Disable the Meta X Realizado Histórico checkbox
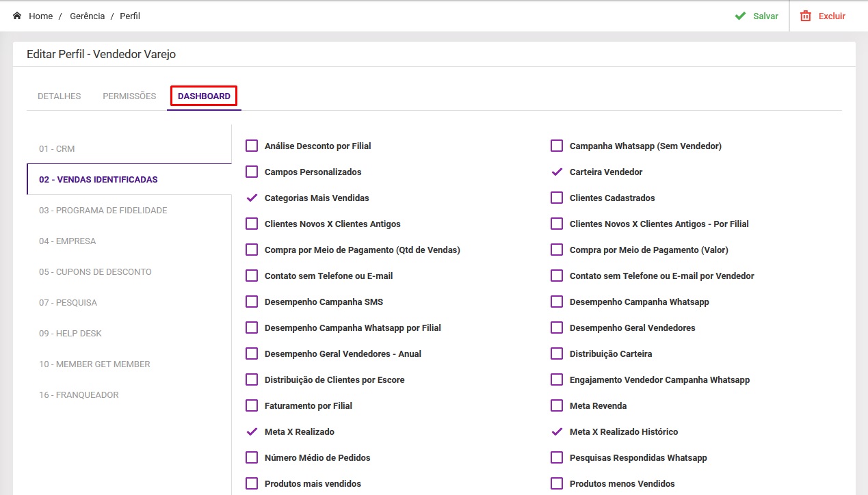This screenshot has width=868, height=495. (557, 432)
